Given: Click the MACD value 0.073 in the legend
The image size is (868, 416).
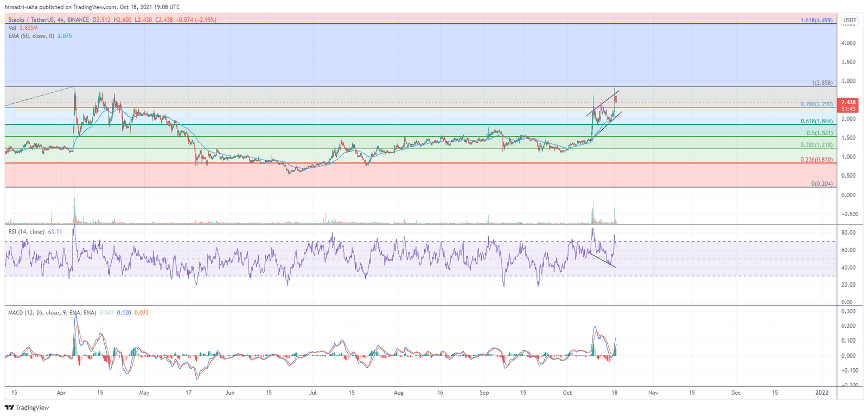Looking at the screenshot, I should [141, 313].
